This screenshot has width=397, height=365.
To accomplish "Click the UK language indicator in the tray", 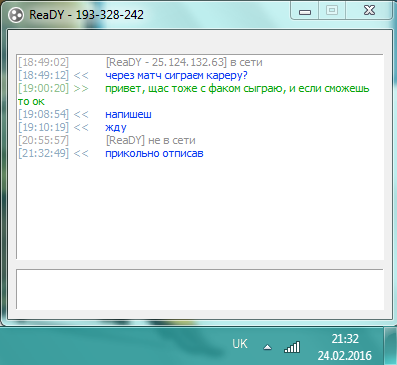I will 240,344.
